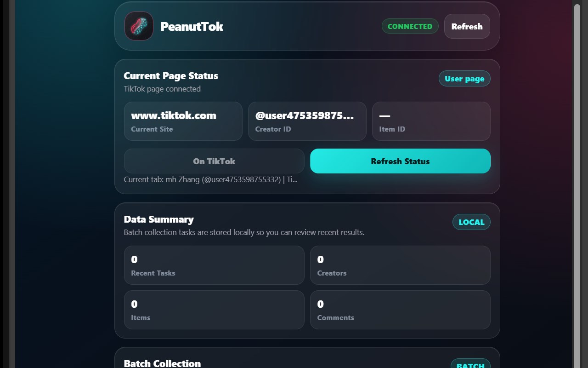Click the vertical scrollbar on the right
Viewport: 588px width, 368px height.
tap(577, 184)
